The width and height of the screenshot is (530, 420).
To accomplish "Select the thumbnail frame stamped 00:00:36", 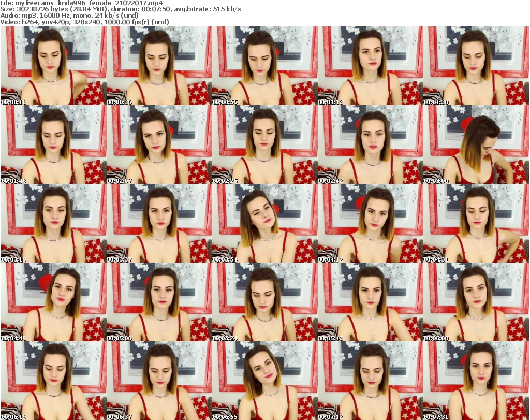I will [159, 66].
